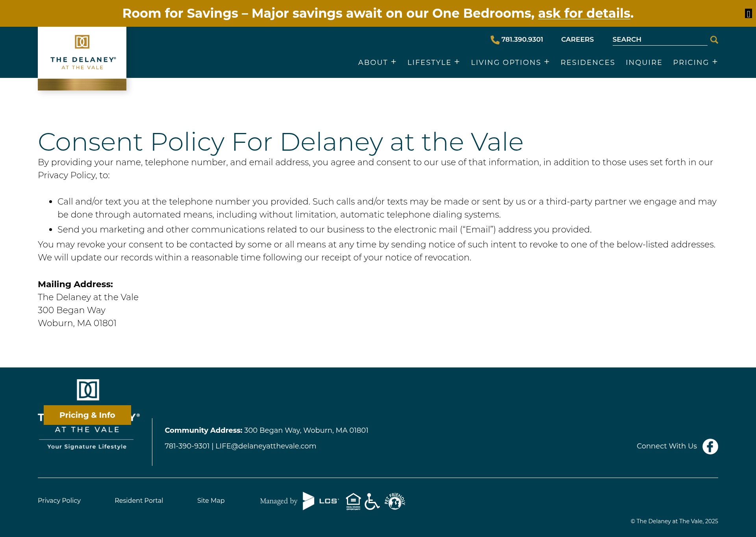This screenshot has height=537, width=756.
Task: Click the Equal Housing Opportunity icon
Action: pyautogui.click(x=353, y=501)
